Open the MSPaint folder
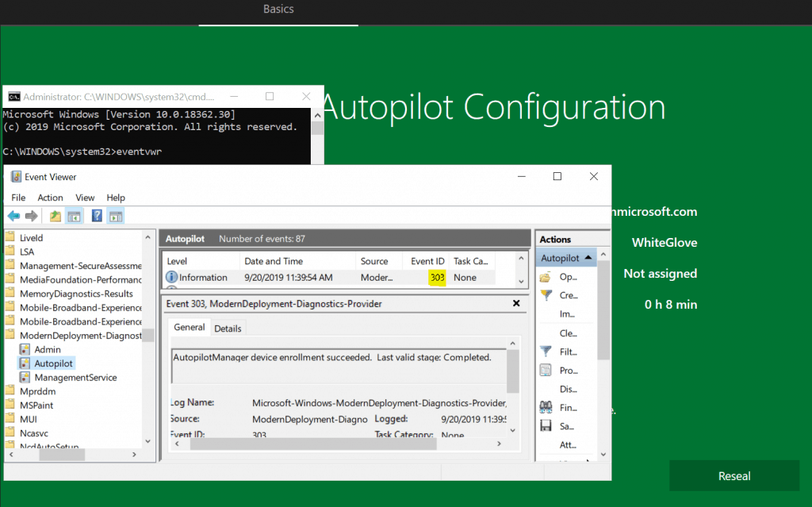This screenshot has height=507, width=812. (36, 405)
